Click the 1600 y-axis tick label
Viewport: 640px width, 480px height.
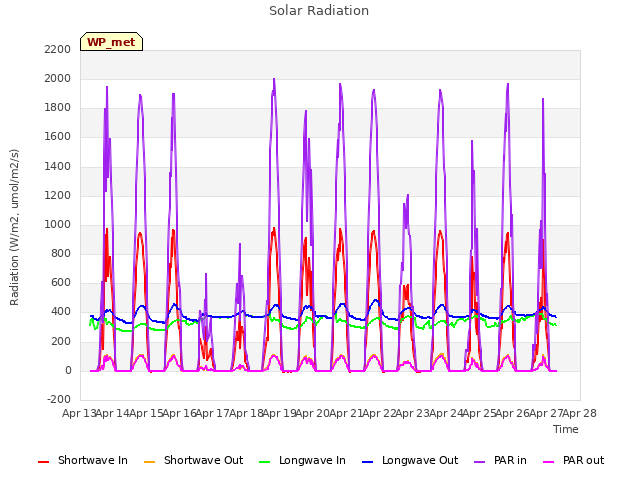58,137
